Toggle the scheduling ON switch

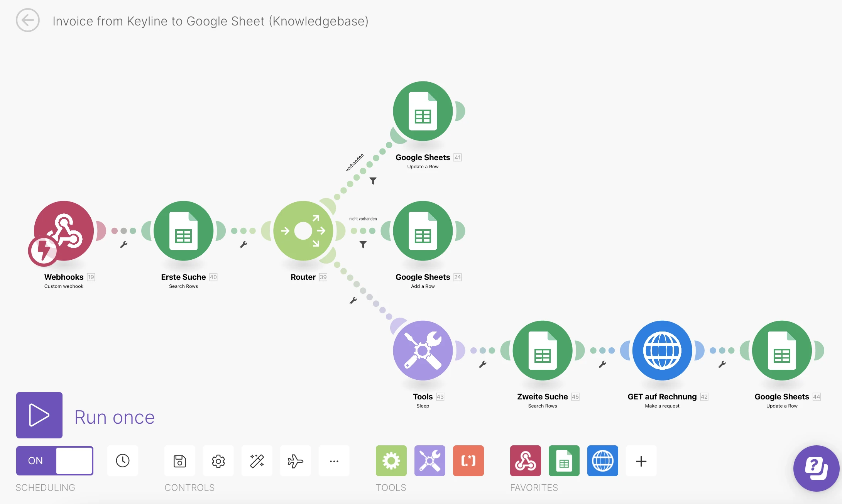click(55, 461)
